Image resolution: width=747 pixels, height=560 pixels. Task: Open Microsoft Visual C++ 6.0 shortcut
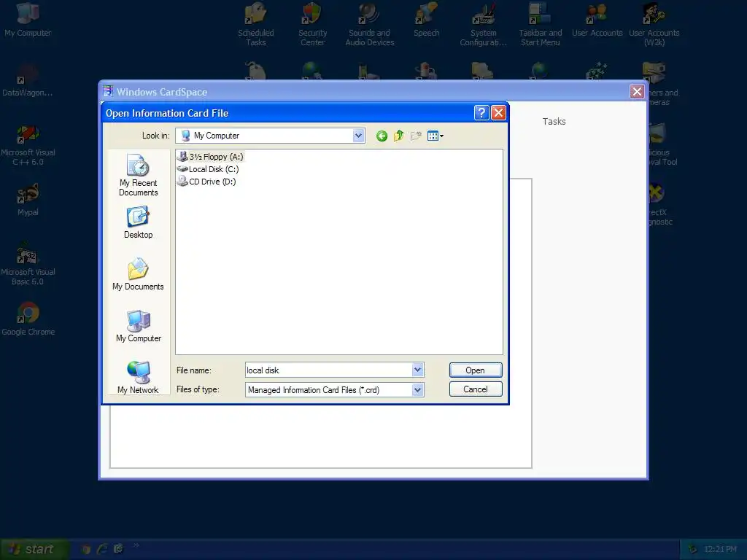tap(28, 145)
